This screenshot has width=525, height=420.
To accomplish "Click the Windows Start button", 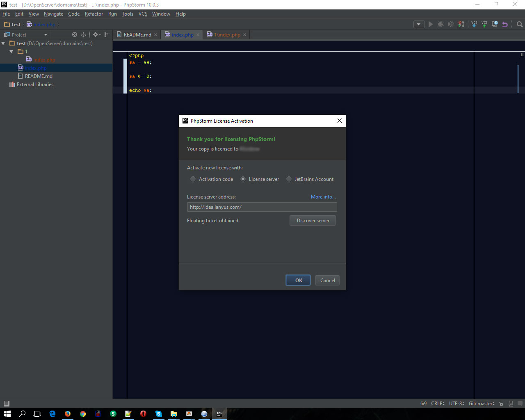I will [x=7, y=414].
